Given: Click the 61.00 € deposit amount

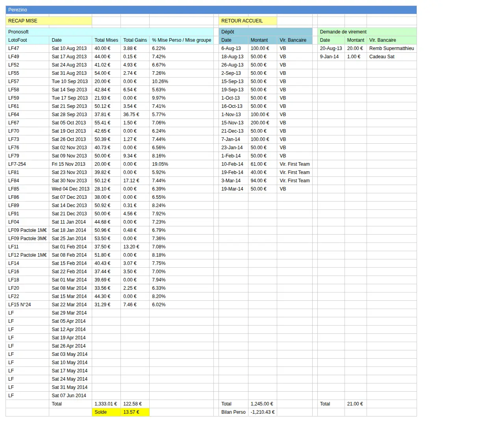Looking at the screenshot, I should [x=263, y=164].
